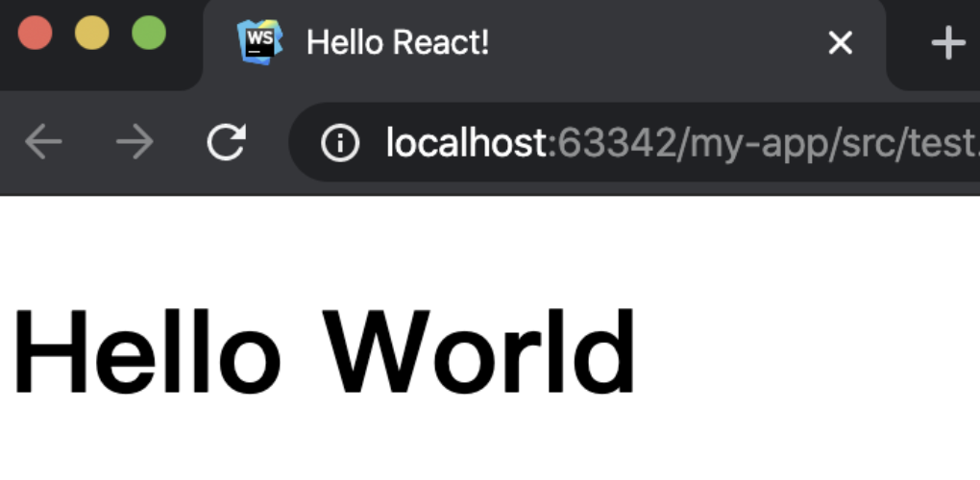Click the green maximize window button
The image size is (980, 480).
tap(149, 33)
